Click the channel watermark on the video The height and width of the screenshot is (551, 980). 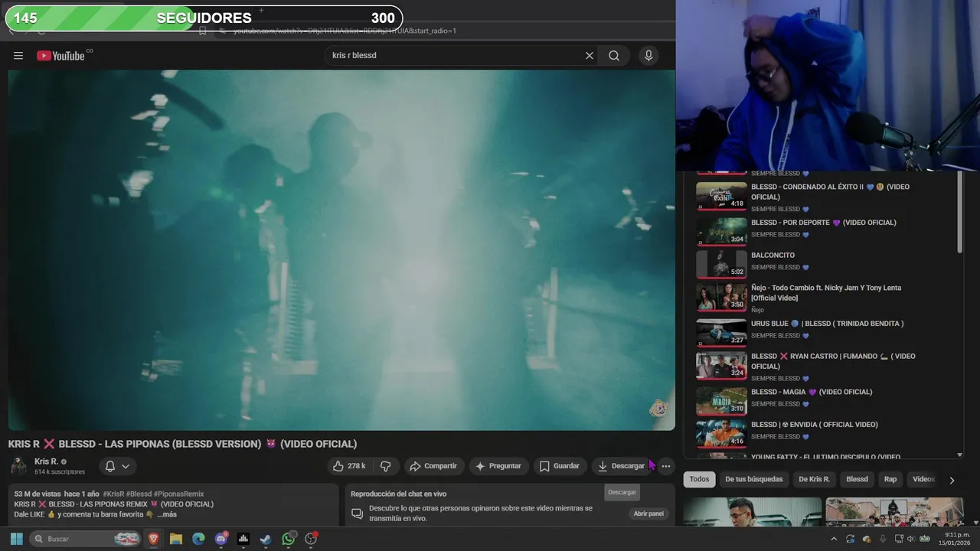[658, 409]
